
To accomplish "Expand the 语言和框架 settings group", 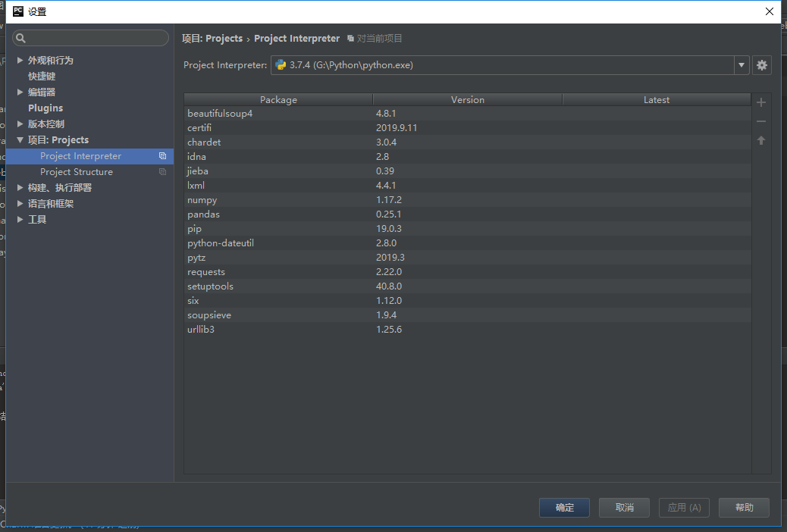I will coord(20,204).
